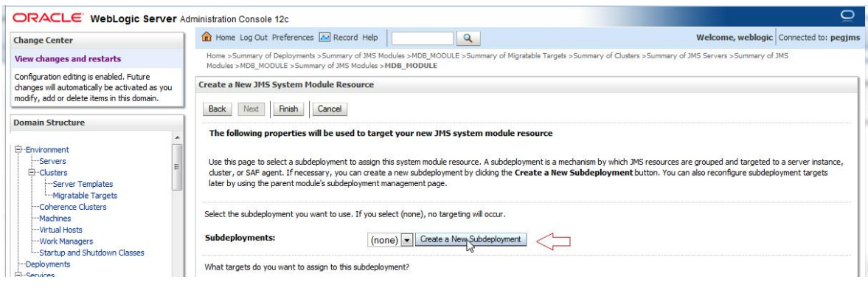This screenshot has width=868, height=308.
Task: Collapse the Clusters tree node
Action: (32, 173)
